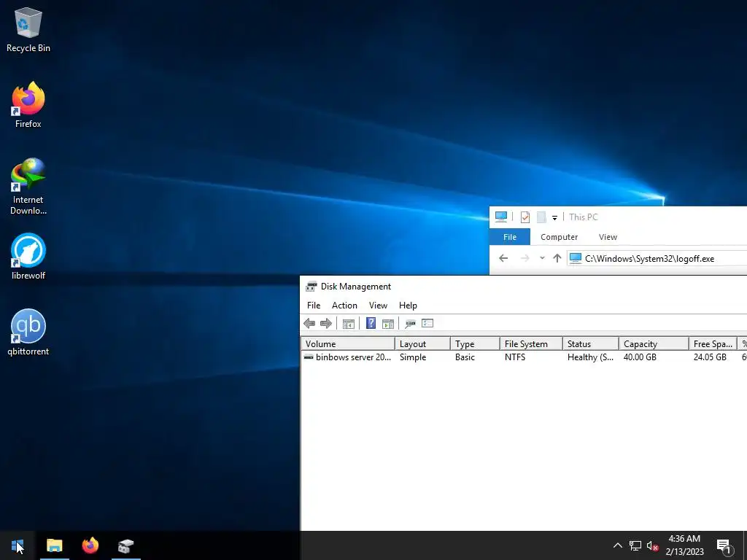Toggle Show/Hide Action Pane in Disk Management
Screen dimensions: 747x560
pos(388,324)
